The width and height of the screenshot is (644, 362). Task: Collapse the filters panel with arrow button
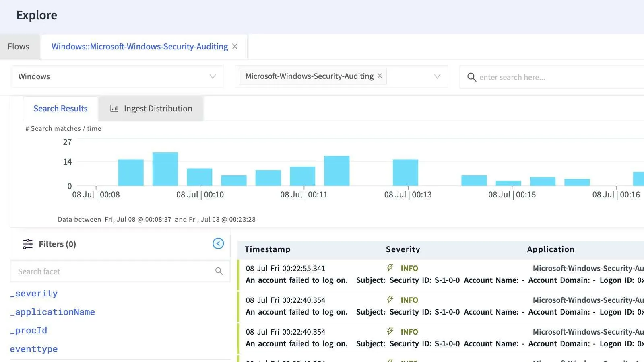click(x=218, y=243)
